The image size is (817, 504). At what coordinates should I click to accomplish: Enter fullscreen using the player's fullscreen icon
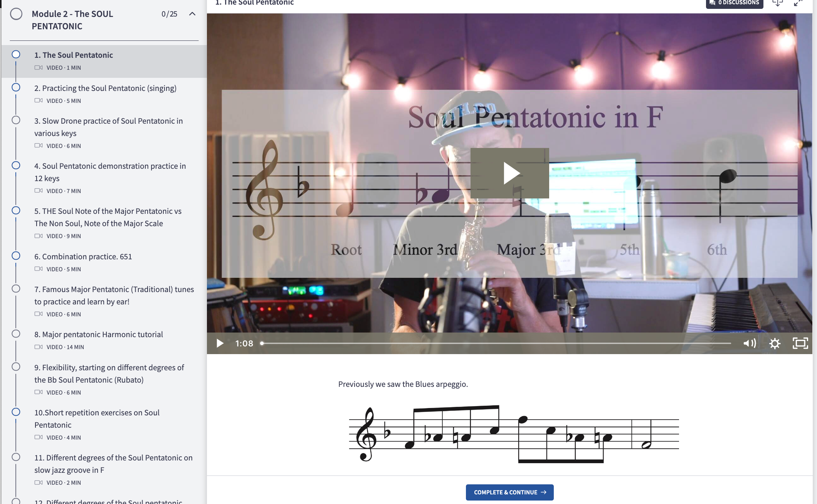pyautogui.click(x=800, y=343)
